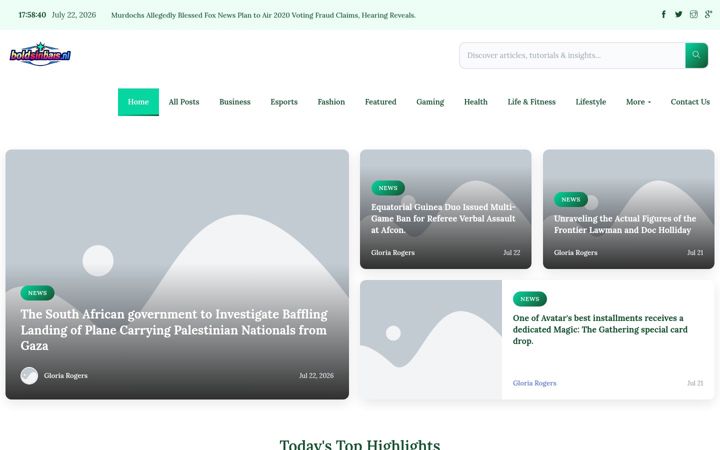This screenshot has height=450, width=720.
Task: Open the Featured category
Action: [380, 102]
